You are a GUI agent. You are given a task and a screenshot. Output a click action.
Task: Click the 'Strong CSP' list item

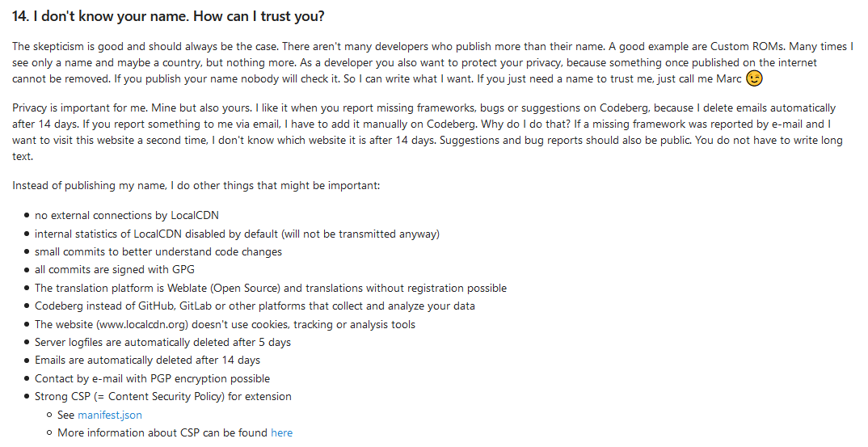coord(162,396)
